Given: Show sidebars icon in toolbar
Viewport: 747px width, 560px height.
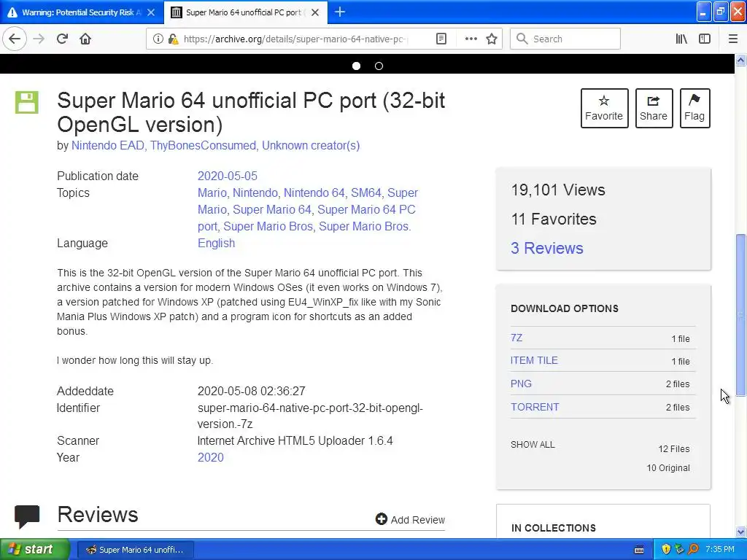Looking at the screenshot, I should [705, 39].
